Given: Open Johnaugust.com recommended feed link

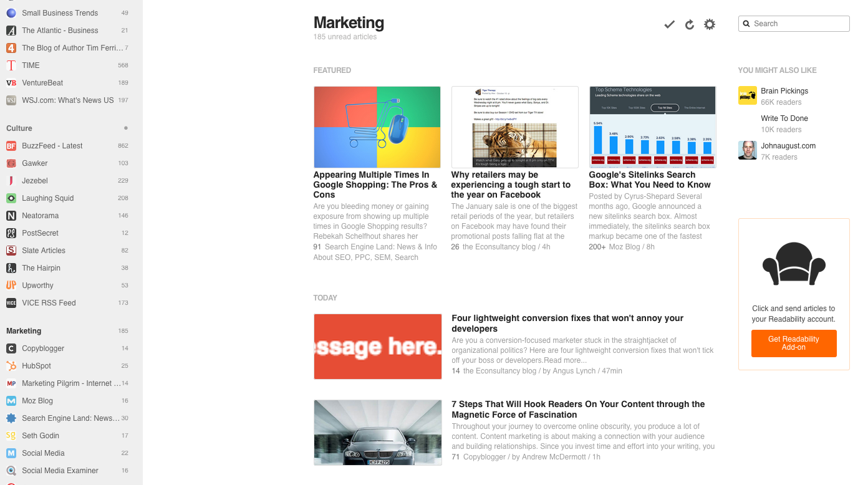Looking at the screenshot, I should click(x=788, y=146).
